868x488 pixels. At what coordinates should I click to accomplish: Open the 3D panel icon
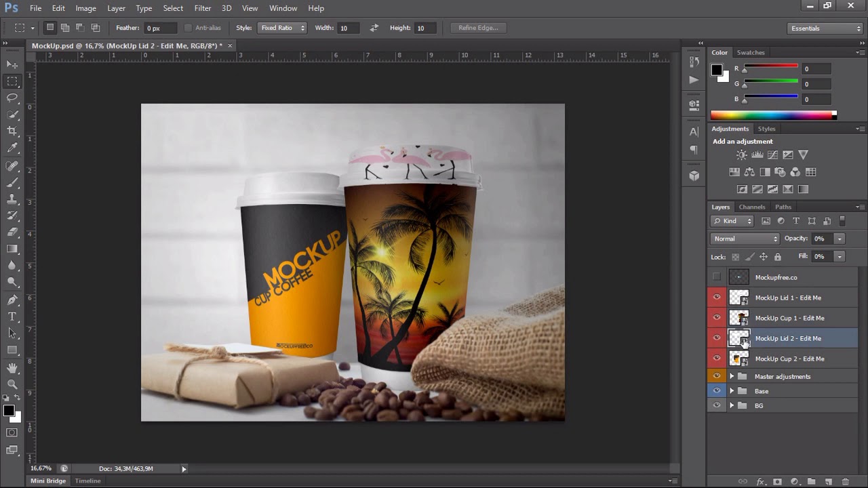click(694, 176)
